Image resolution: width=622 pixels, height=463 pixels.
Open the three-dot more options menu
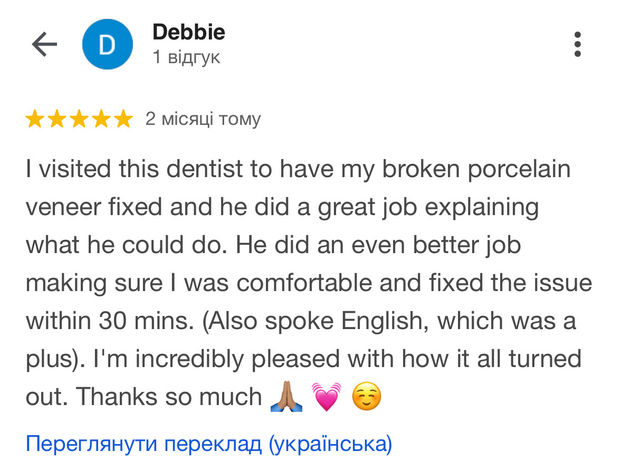pos(578,44)
